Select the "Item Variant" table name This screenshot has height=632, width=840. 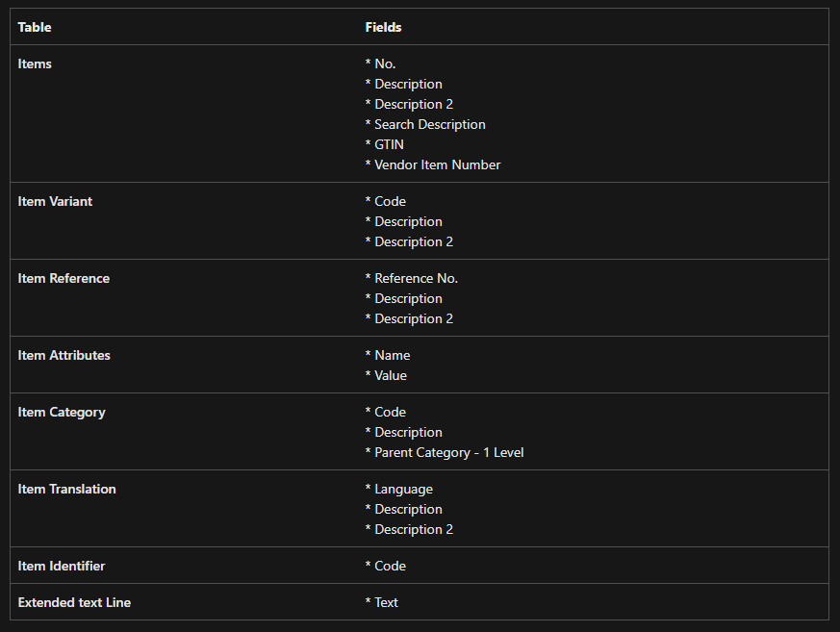coord(55,201)
